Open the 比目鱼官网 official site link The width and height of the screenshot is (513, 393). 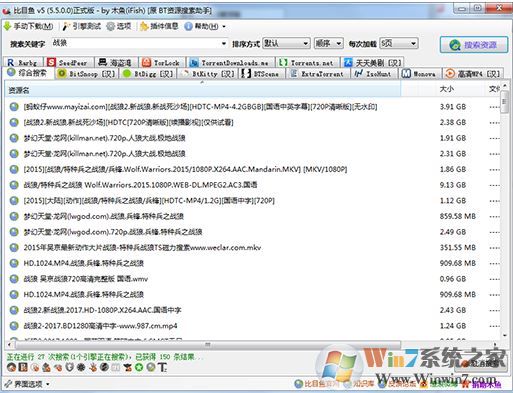coord(316,384)
